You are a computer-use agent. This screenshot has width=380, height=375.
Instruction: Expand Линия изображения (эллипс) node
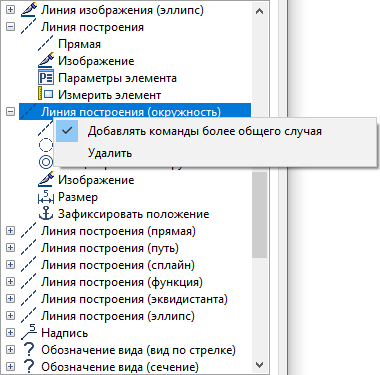(10, 10)
